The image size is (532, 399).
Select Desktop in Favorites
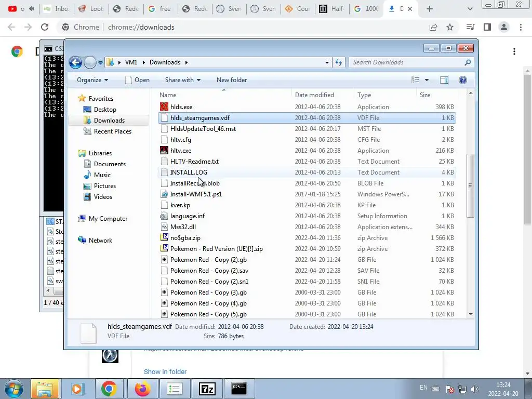coord(105,110)
